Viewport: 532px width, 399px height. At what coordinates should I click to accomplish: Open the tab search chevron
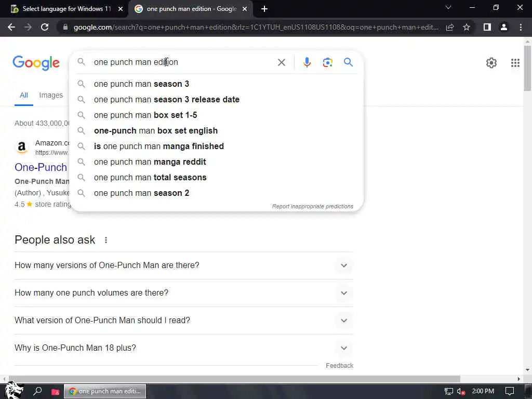point(448,7)
